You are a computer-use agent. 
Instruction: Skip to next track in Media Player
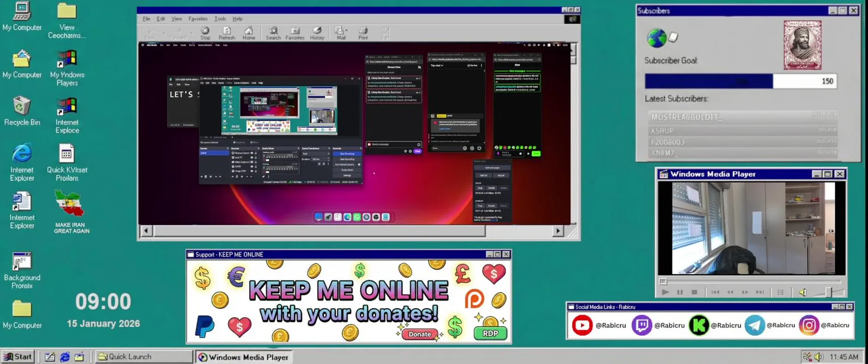point(760,292)
